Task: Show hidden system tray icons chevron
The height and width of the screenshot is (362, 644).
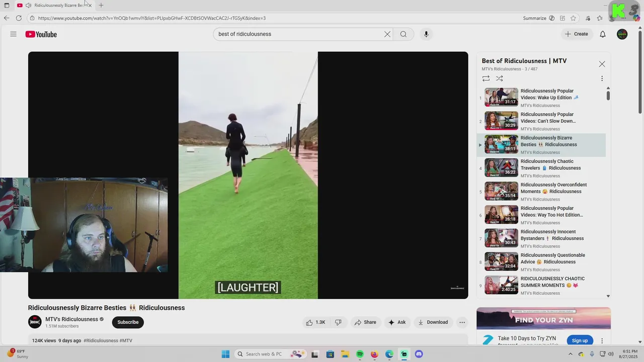Action: 570,354
